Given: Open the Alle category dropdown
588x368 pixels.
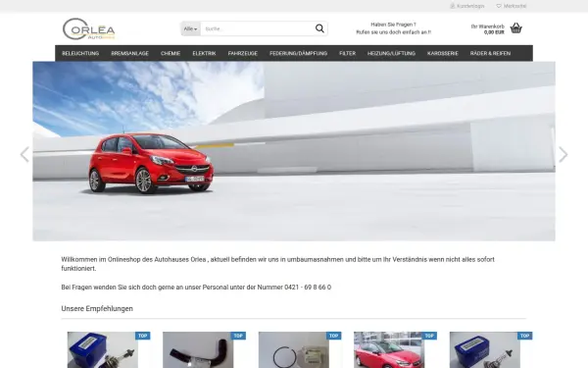Looking at the screenshot, I should tap(190, 28).
